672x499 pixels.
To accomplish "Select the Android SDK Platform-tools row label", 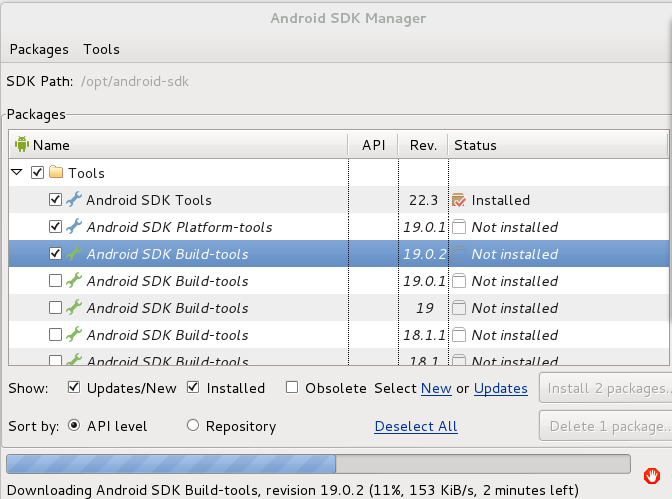I will (x=179, y=227).
